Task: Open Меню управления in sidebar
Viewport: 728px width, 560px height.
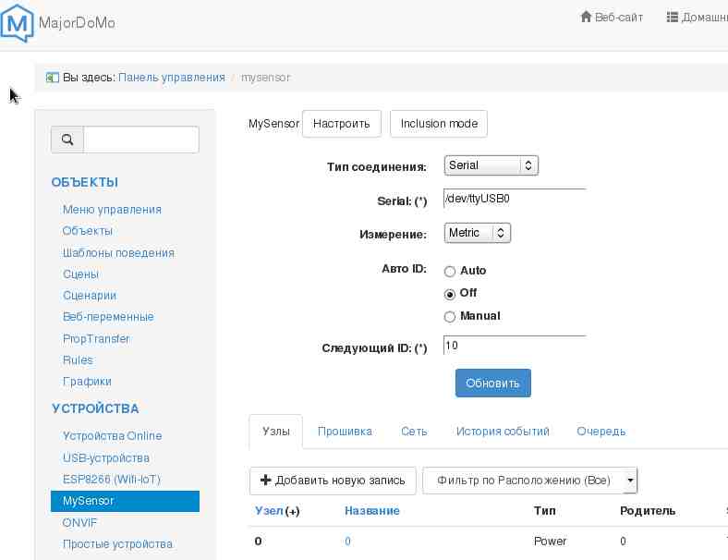Action: coord(112,210)
